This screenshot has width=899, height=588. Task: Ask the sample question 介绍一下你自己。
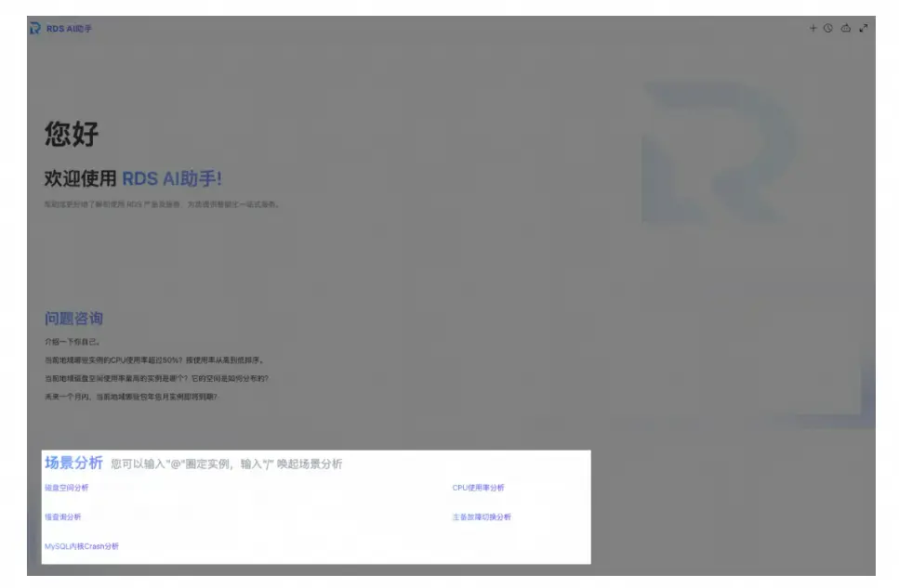73,342
